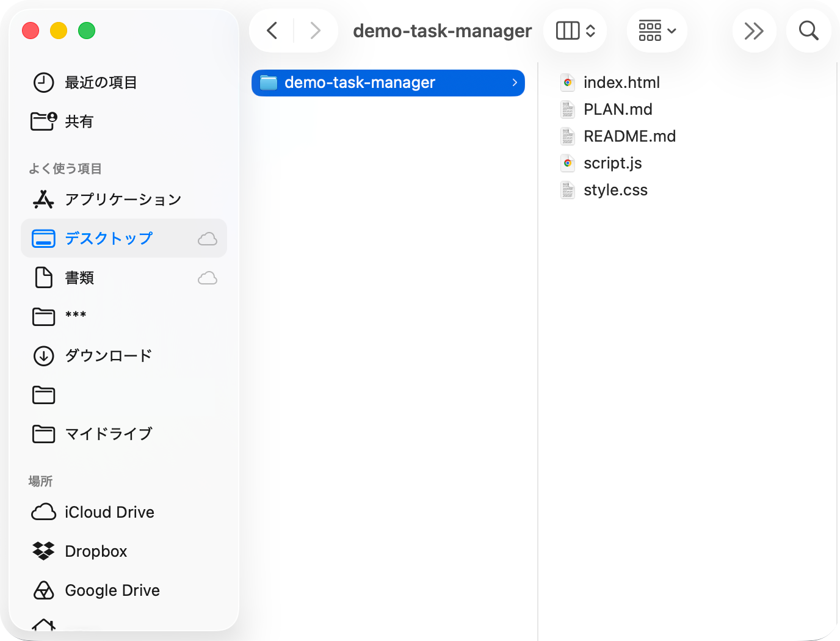The image size is (840, 641).
Task: Click the demo-task-manager window title
Action: click(443, 31)
